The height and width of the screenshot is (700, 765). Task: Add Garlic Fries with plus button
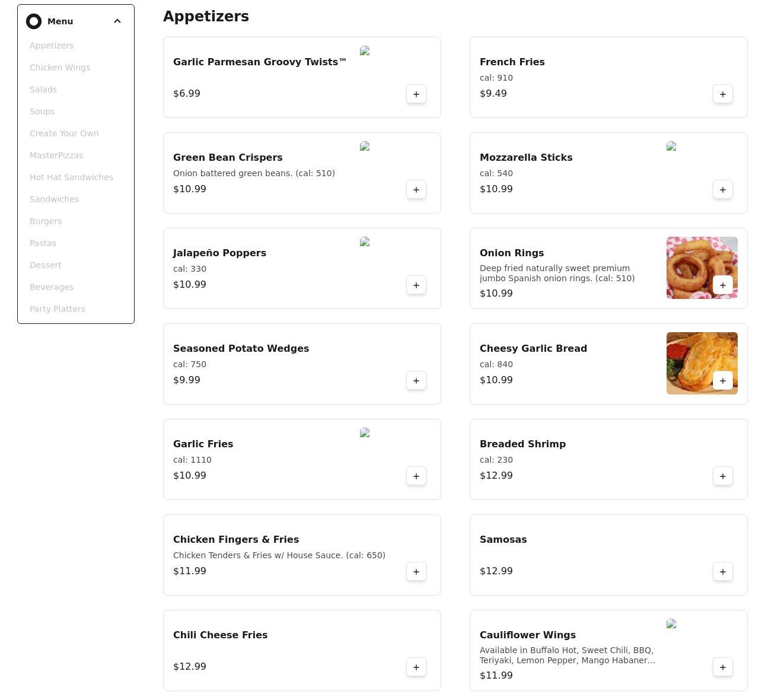point(416,476)
